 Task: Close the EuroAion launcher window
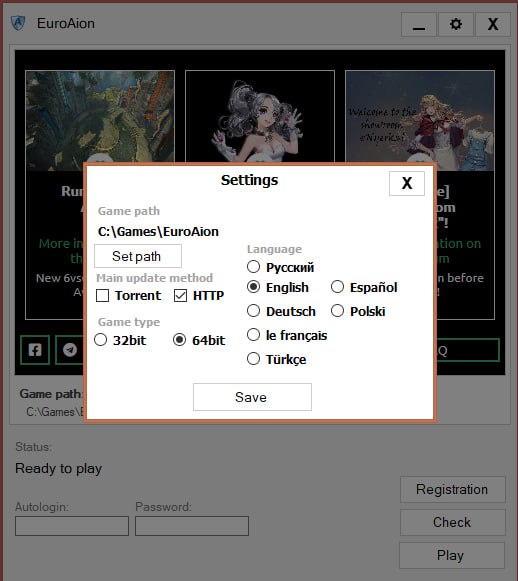click(x=493, y=24)
